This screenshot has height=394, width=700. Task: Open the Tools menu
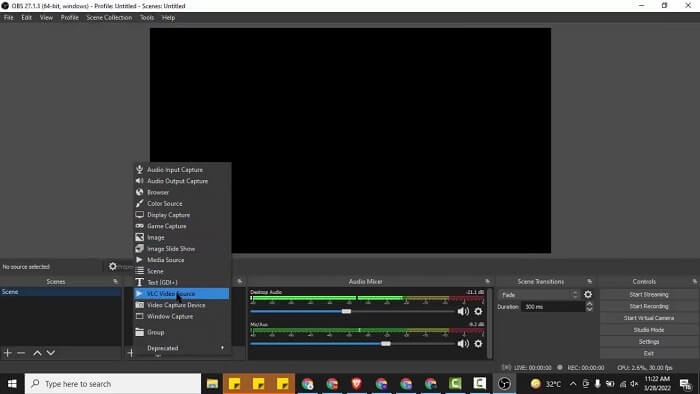pos(147,18)
